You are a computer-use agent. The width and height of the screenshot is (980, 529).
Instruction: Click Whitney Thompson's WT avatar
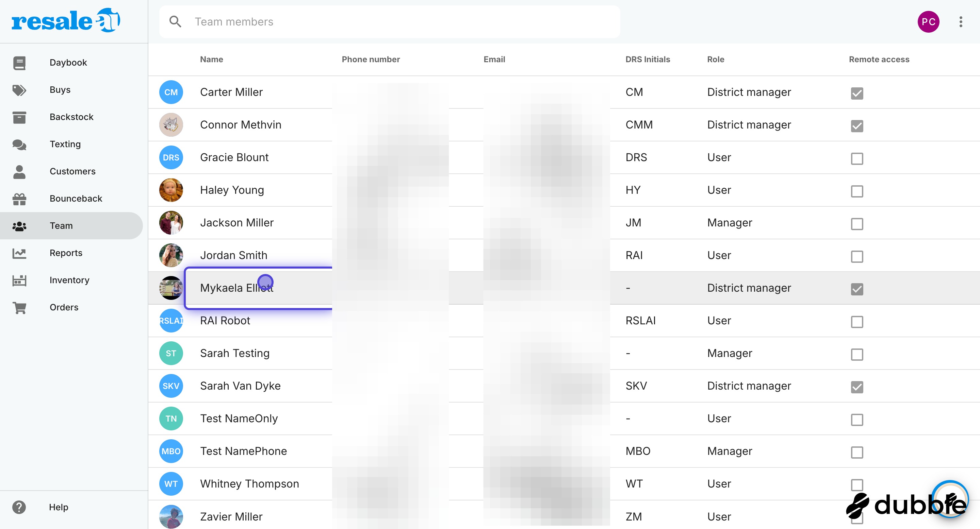click(171, 484)
